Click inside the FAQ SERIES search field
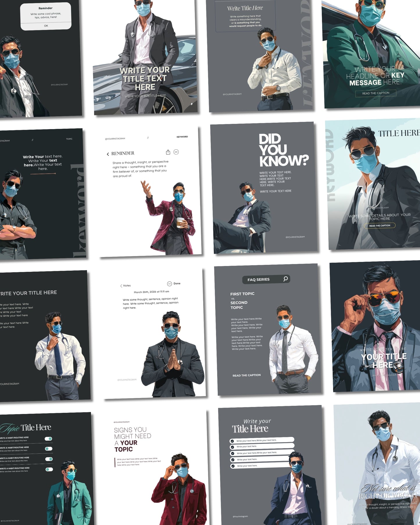The image size is (420, 525). point(266,279)
